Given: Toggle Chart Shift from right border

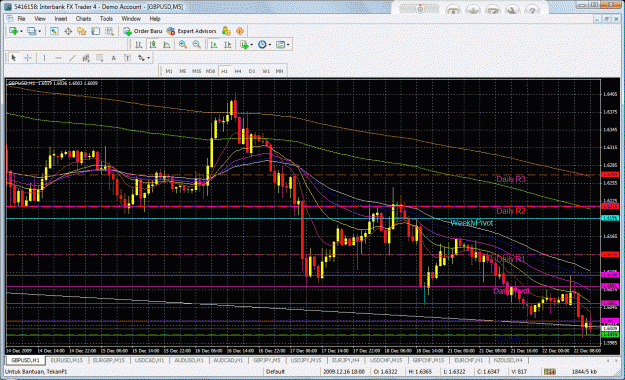Looking at the screenshot, I should click(228, 45).
